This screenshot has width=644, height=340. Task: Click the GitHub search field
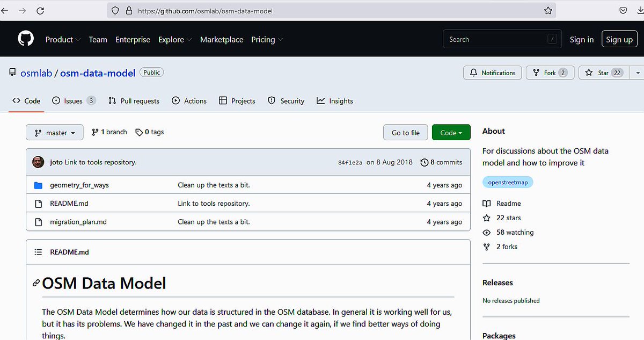(x=502, y=39)
